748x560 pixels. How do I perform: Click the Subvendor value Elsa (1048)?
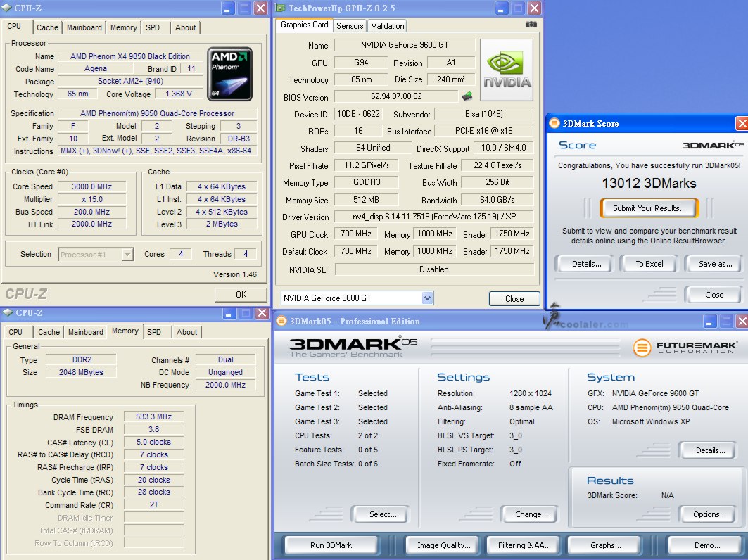coord(483,114)
